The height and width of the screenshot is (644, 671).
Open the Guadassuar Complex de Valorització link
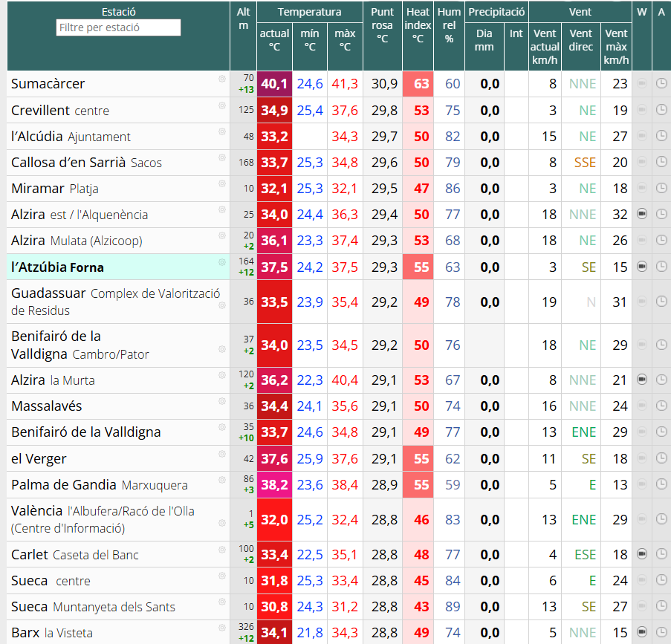click(x=115, y=302)
